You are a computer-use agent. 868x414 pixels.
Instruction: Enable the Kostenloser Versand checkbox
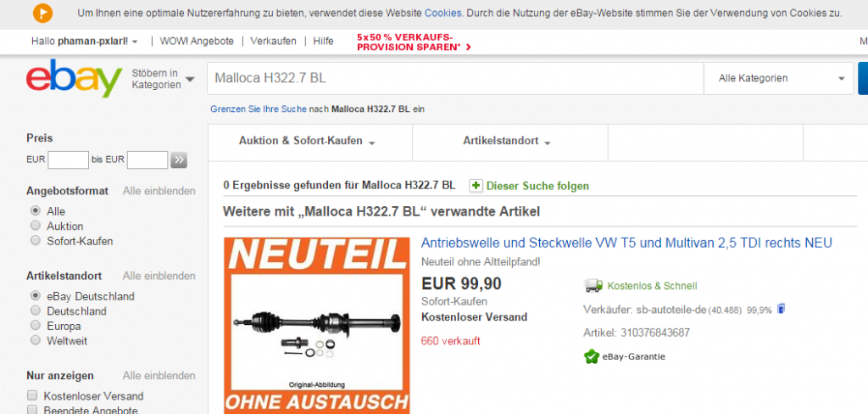pos(33,395)
